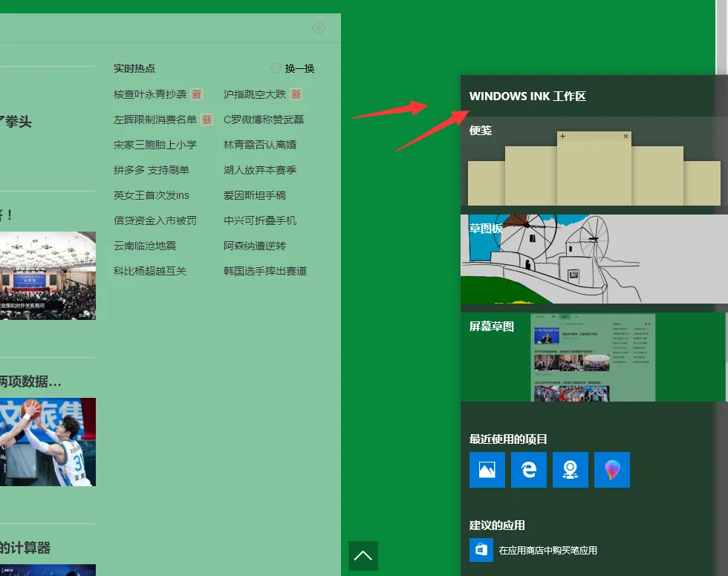Viewport: 728px width, 576px height.
Task: Launch Paint 3D from recent items
Action: click(x=611, y=469)
